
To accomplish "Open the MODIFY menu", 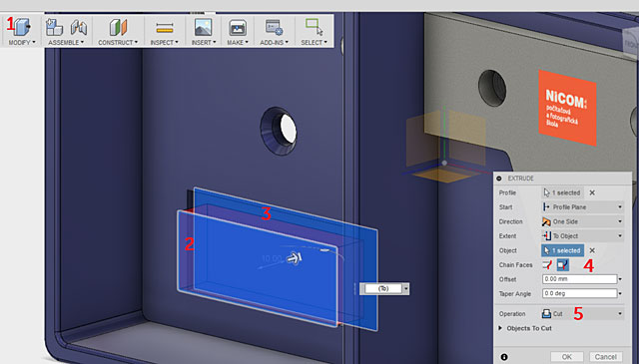I will click(x=22, y=42).
